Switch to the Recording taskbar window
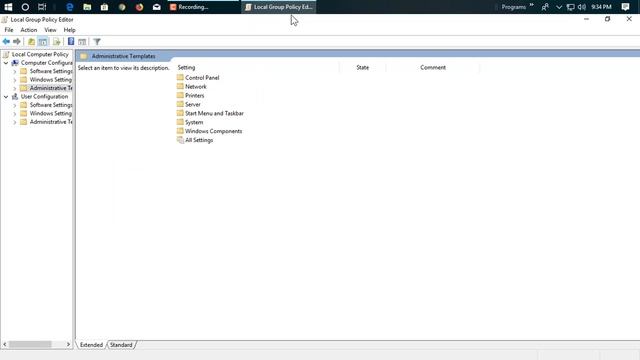The image size is (640, 360). 202,7
